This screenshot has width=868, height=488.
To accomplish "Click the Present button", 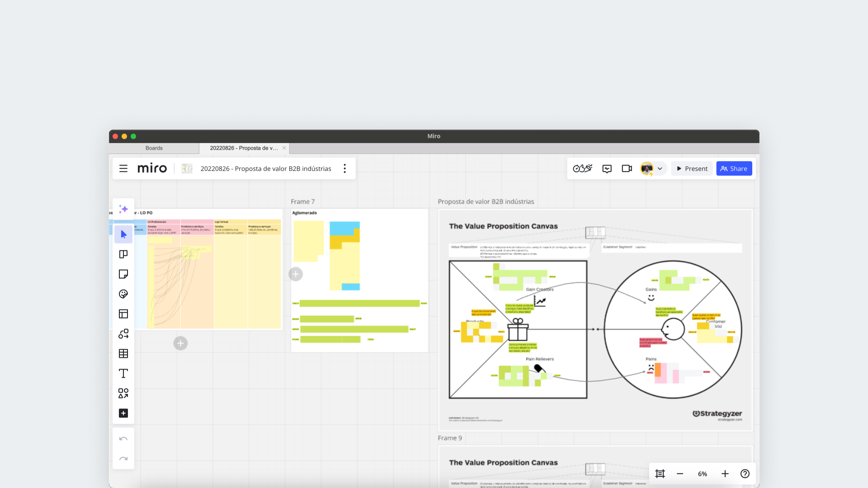I will coord(692,169).
